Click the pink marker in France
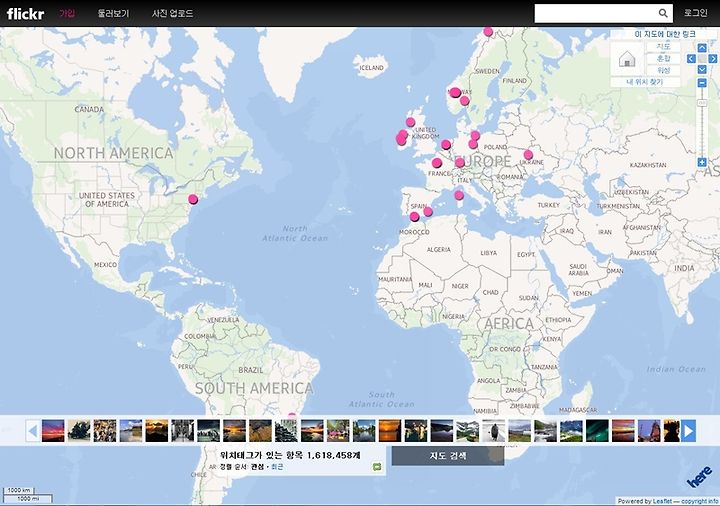Image resolution: width=720 pixels, height=506 pixels. [x=437, y=163]
